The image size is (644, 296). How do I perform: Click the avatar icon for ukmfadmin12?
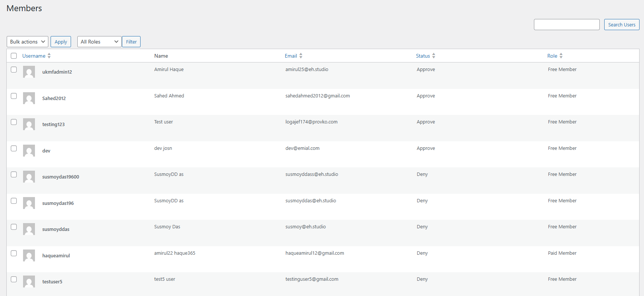[29, 72]
